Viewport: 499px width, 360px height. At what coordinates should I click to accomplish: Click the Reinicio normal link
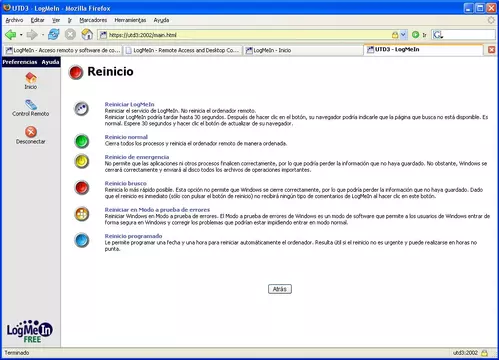tap(126, 137)
